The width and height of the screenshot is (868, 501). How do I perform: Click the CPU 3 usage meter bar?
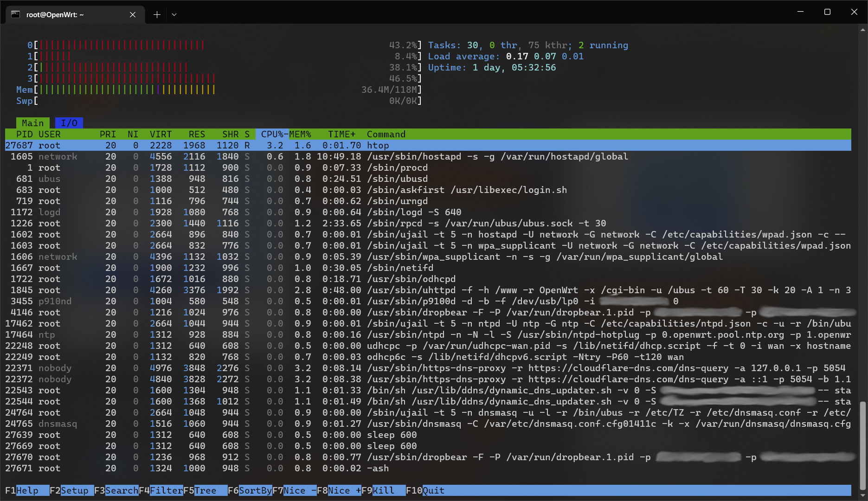pos(225,78)
